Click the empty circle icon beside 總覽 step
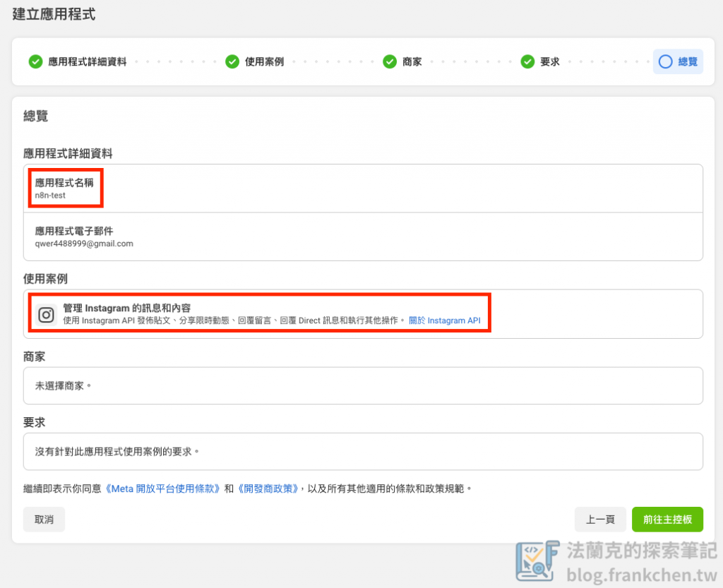Screen dimensions: 723x588 coord(665,61)
